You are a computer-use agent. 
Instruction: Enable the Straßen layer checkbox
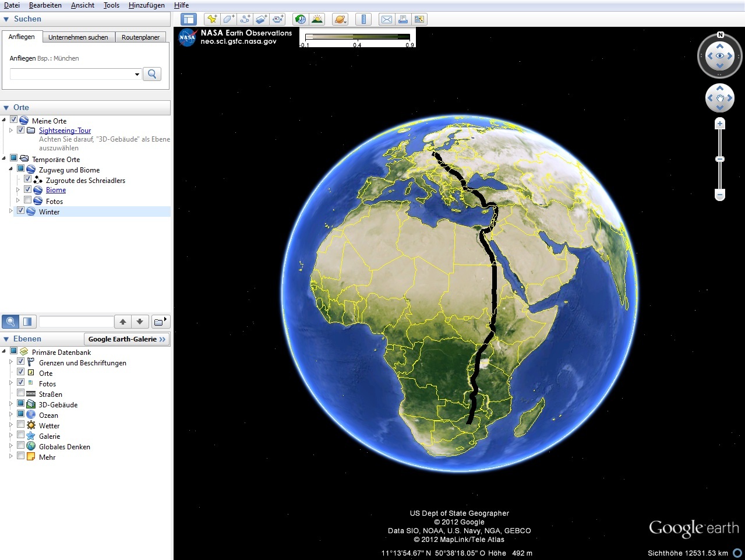(x=21, y=394)
